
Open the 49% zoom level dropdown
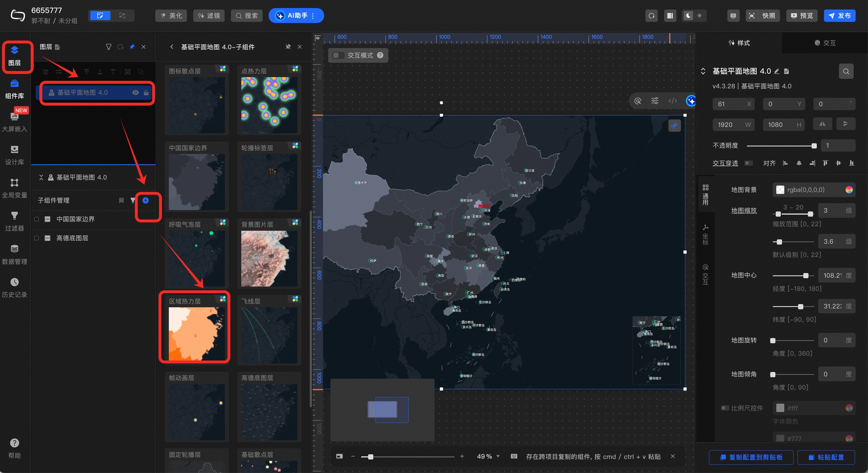pyautogui.click(x=498, y=456)
